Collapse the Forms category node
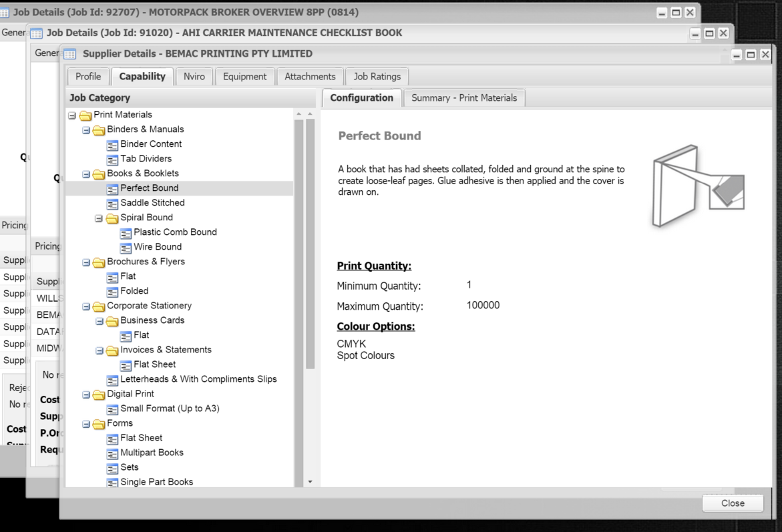Viewport: 782px width, 532px height. [86, 423]
